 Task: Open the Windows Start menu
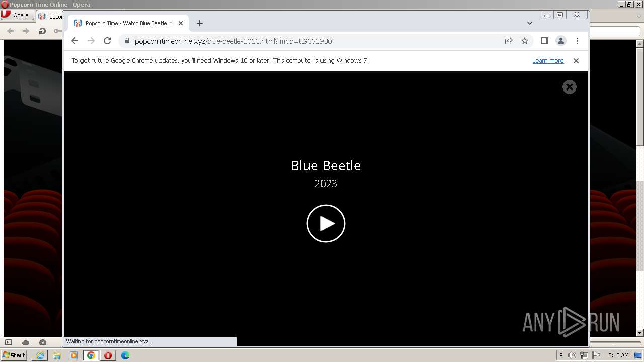click(14, 355)
